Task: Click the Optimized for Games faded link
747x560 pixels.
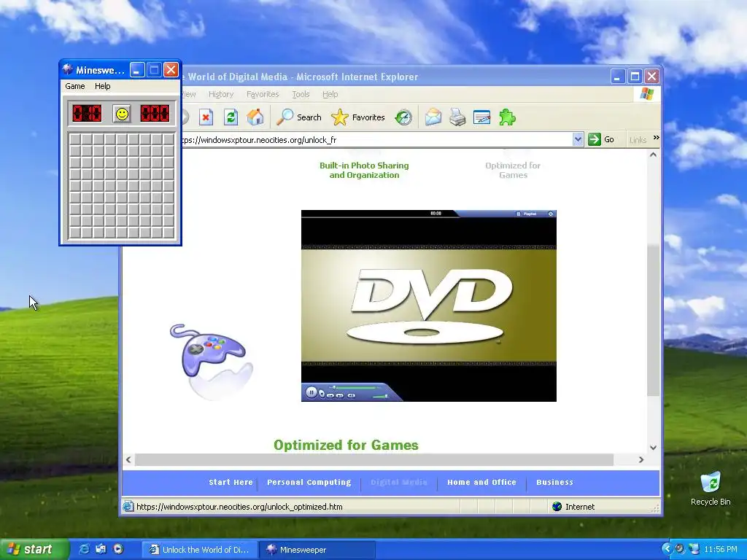Action: (x=513, y=170)
